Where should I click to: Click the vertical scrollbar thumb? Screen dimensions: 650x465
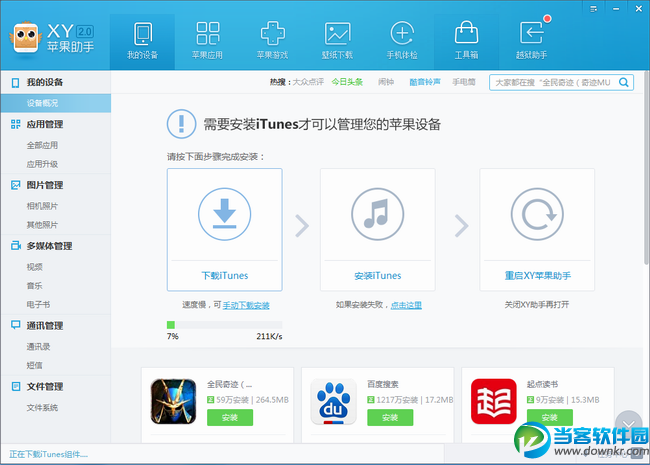point(646,167)
